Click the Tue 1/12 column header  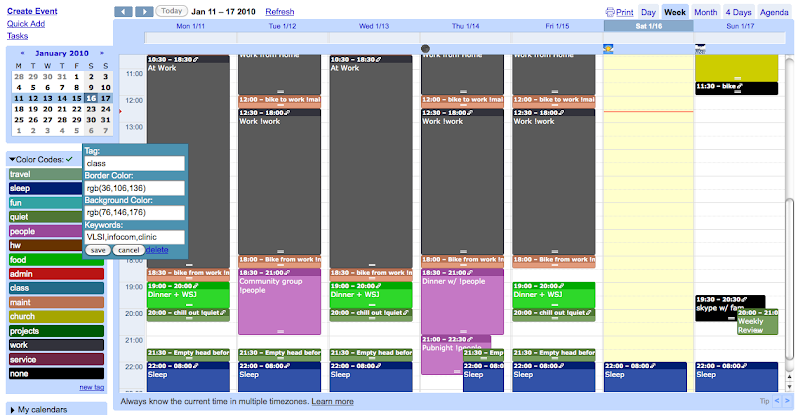pyautogui.click(x=282, y=26)
